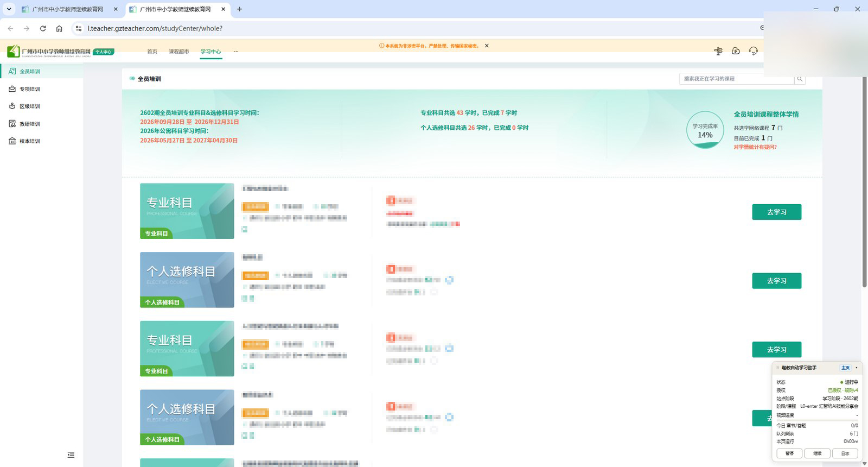The height and width of the screenshot is (467, 868).
Task: Switch to the first browser tab
Action: point(69,9)
